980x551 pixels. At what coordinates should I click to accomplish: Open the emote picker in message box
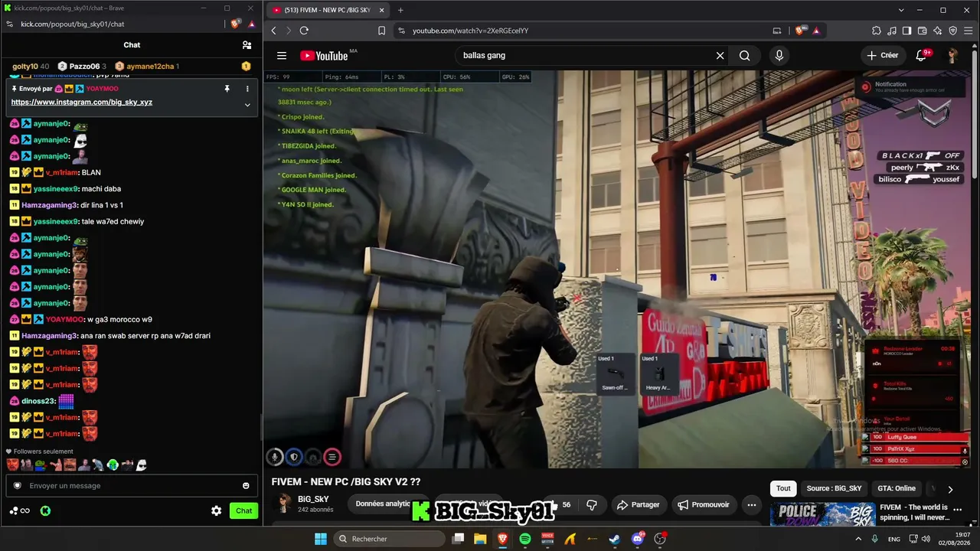tap(246, 486)
